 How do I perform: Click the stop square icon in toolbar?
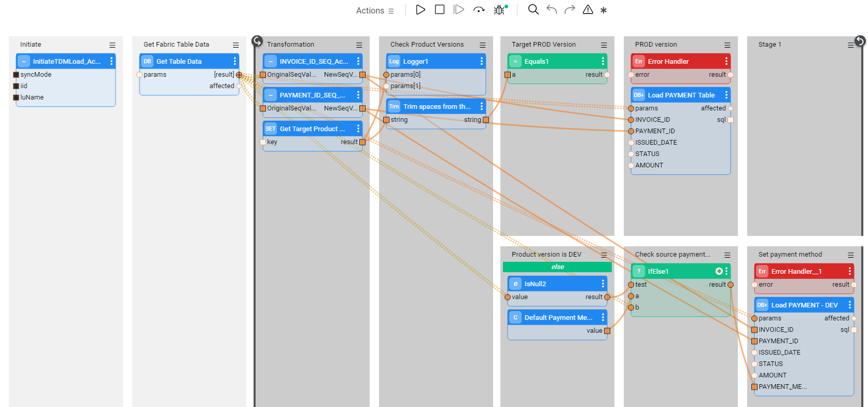[440, 9]
